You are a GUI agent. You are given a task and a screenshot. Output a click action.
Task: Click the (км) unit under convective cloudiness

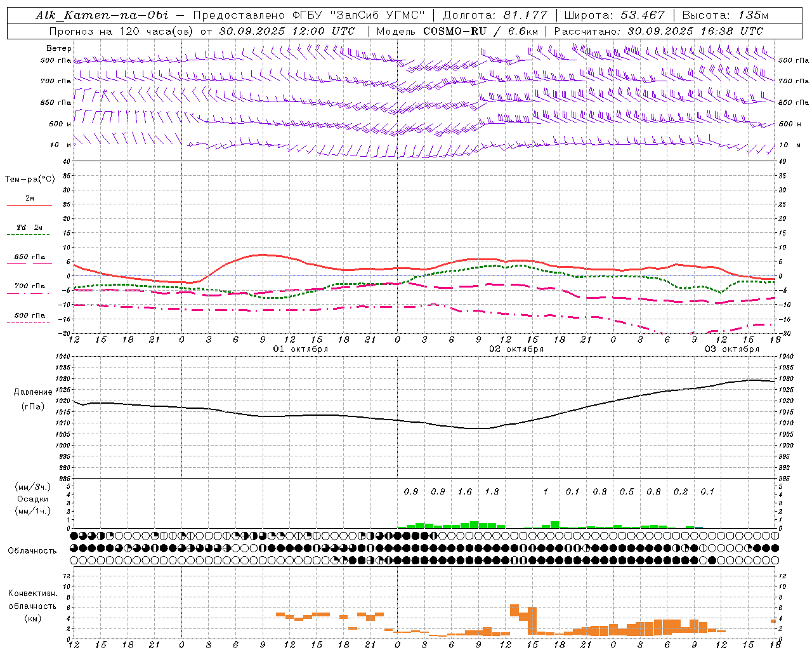pyautogui.click(x=32, y=618)
